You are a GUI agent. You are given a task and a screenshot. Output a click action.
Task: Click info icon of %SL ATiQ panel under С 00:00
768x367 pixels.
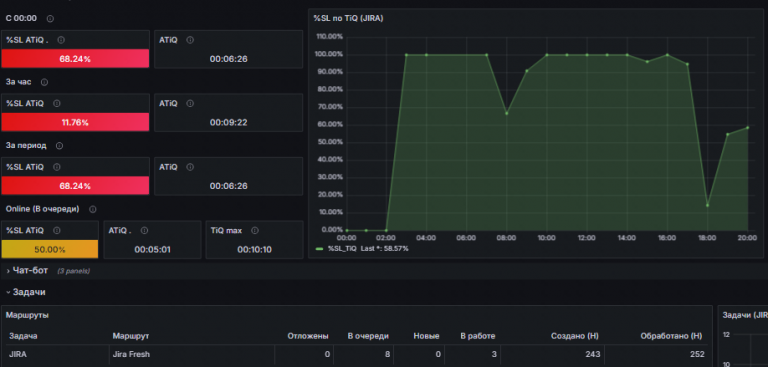click(x=61, y=40)
